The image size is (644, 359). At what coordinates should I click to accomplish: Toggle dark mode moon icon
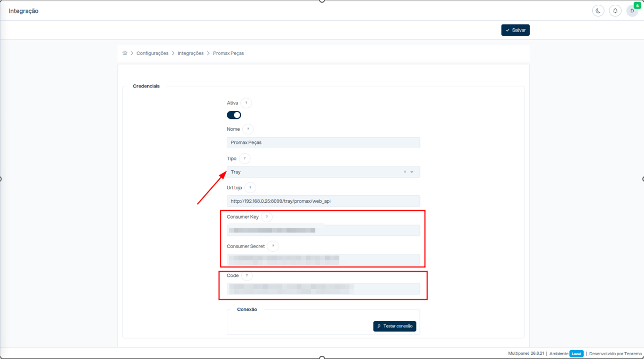tap(598, 11)
